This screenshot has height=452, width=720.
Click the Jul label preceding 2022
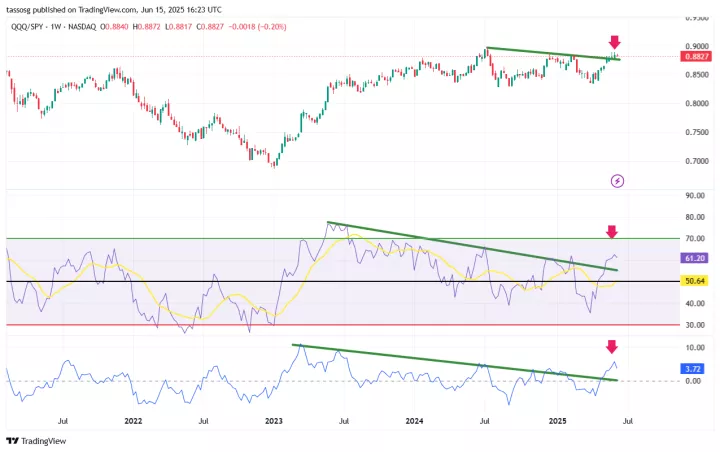(x=63, y=421)
